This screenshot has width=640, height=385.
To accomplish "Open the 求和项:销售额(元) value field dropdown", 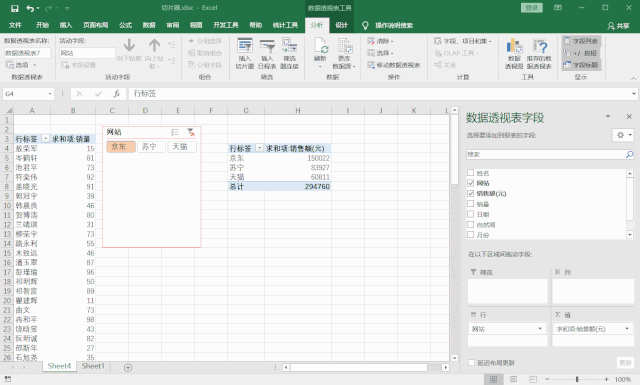I will [627, 329].
